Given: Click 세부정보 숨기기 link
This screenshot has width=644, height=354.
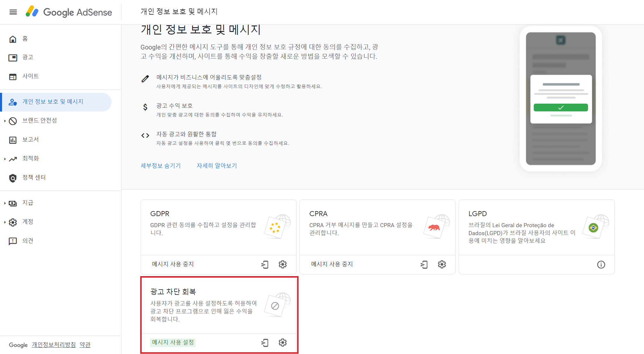Looking at the screenshot, I should [161, 166].
